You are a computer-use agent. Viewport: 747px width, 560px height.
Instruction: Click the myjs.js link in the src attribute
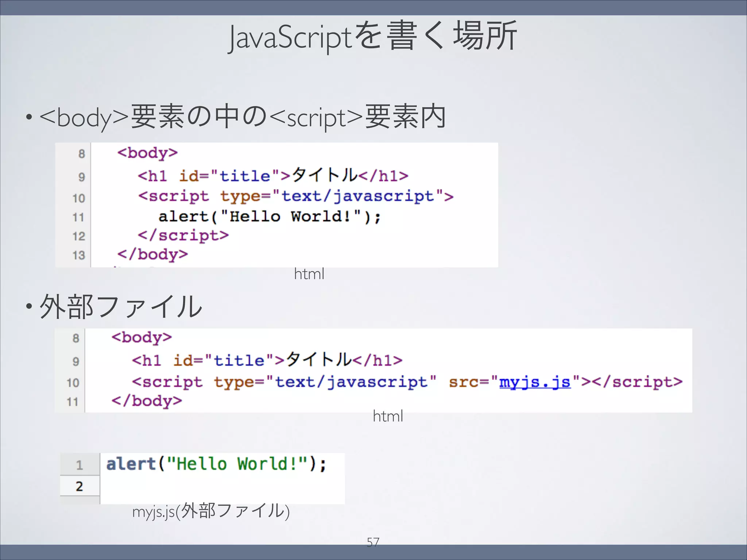(535, 382)
